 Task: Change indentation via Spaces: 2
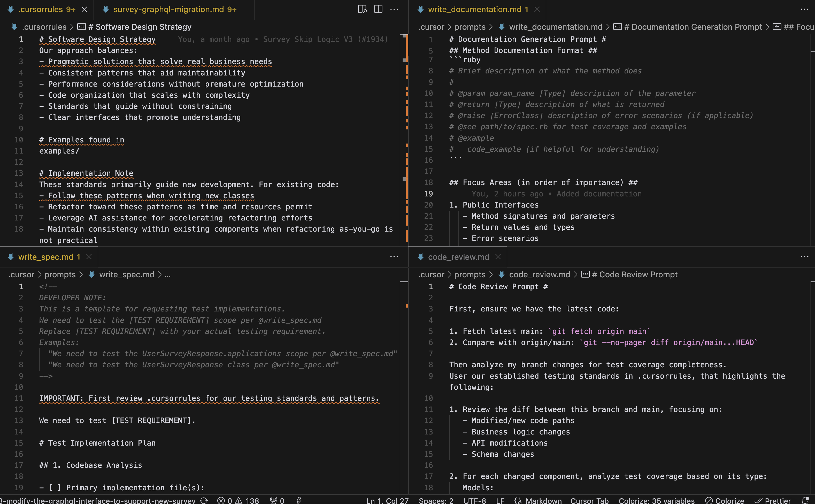point(436,500)
